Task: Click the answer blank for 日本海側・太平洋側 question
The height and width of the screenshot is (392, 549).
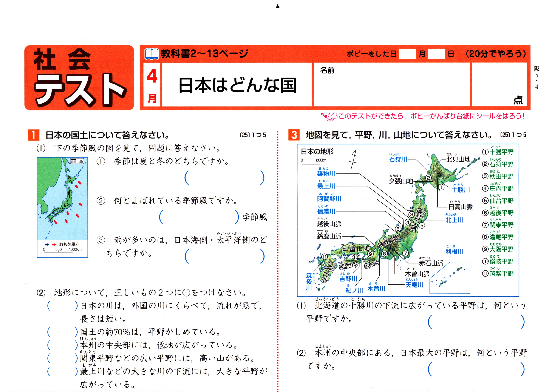Action: click(224, 256)
